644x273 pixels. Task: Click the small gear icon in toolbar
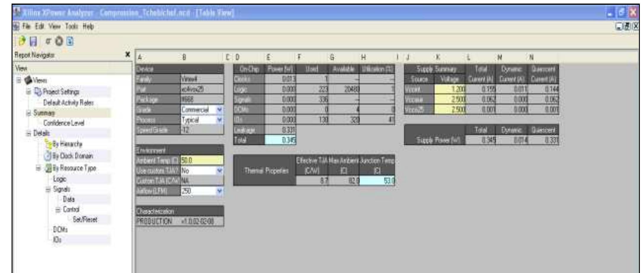(48, 41)
